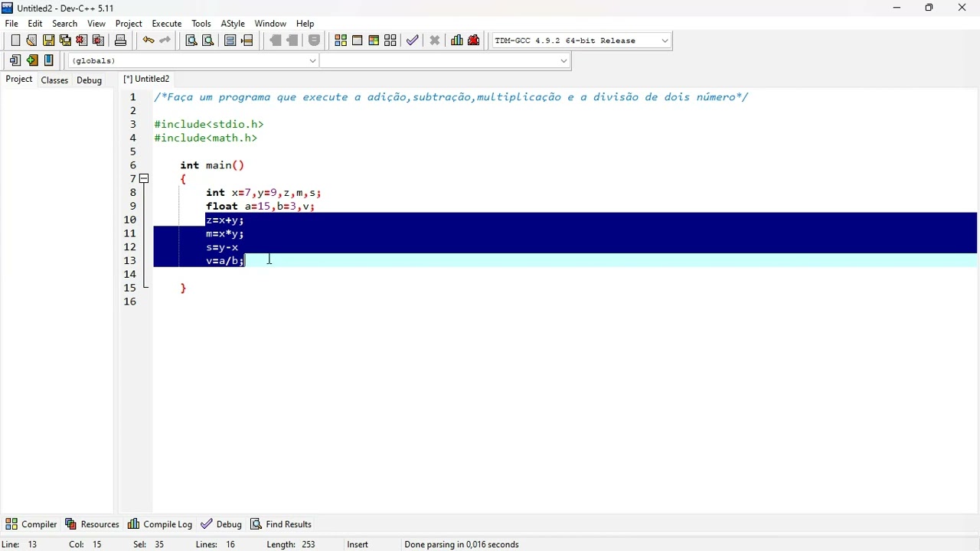The width and height of the screenshot is (980, 551).
Task: Open the AStyle menu
Action: click(x=233, y=24)
